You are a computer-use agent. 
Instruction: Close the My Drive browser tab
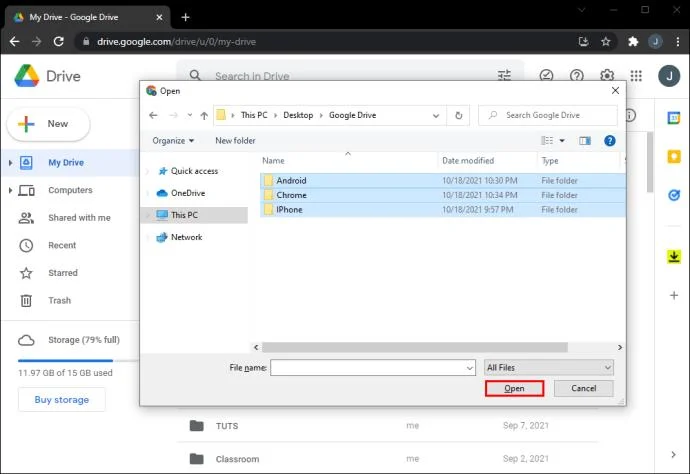click(159, 17)
